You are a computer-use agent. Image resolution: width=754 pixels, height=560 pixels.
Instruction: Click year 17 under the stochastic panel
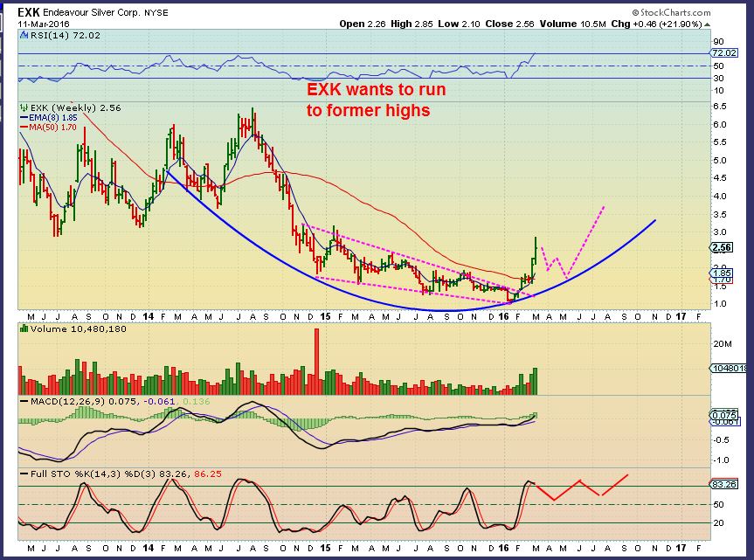coord(681,548)
